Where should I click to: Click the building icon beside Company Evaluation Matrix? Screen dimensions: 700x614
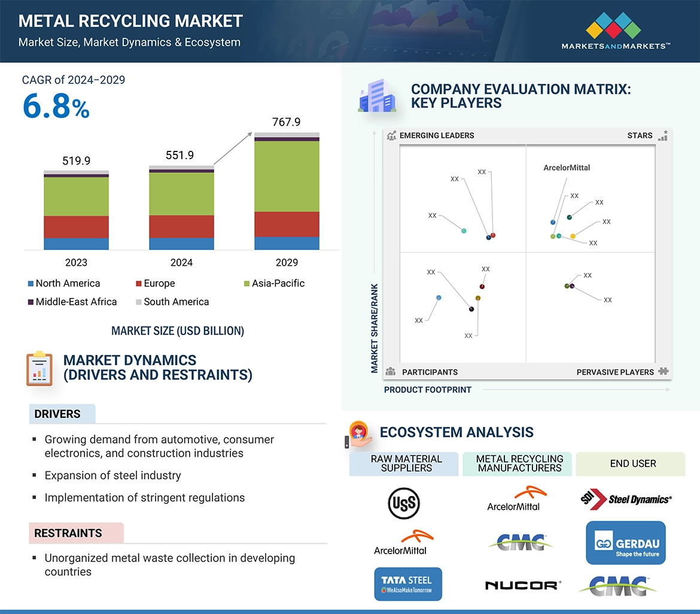[377, 97]
